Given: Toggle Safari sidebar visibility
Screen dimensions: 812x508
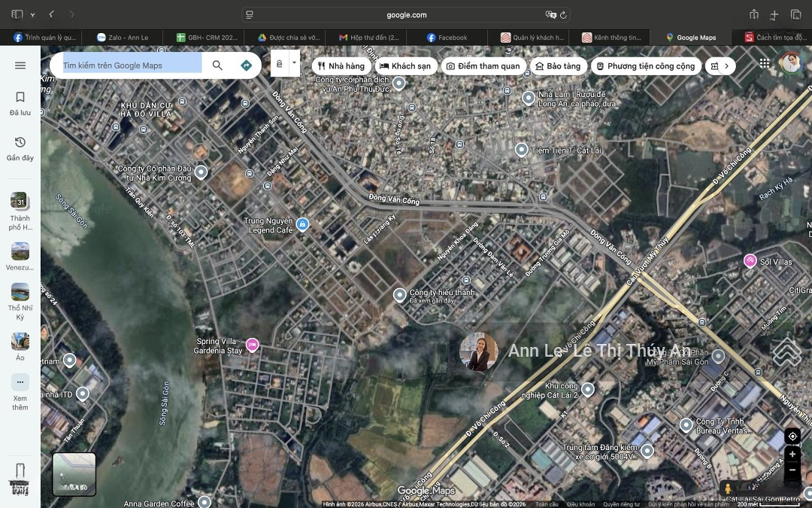Looking at the screenshot, I should pos(17,14).
